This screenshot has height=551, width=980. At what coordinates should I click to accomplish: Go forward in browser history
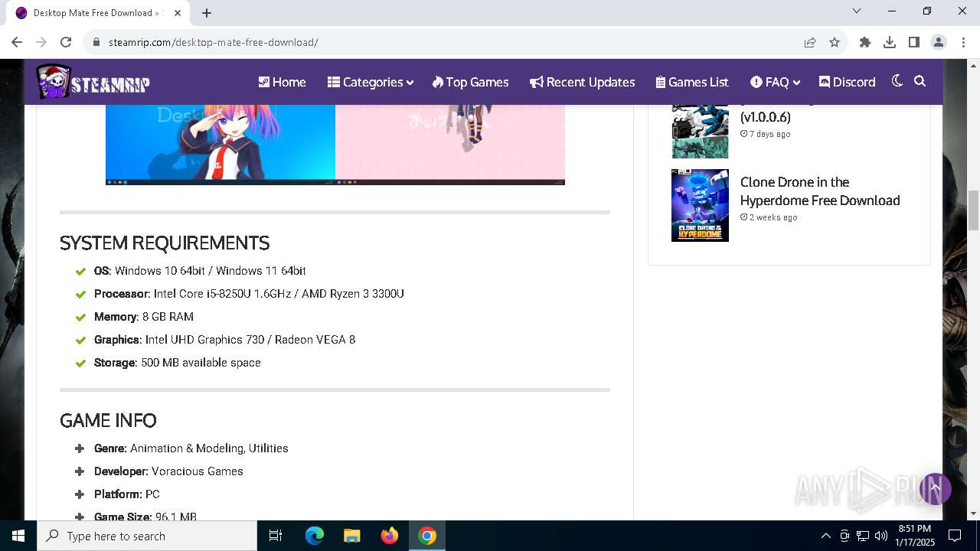point(41,42)
